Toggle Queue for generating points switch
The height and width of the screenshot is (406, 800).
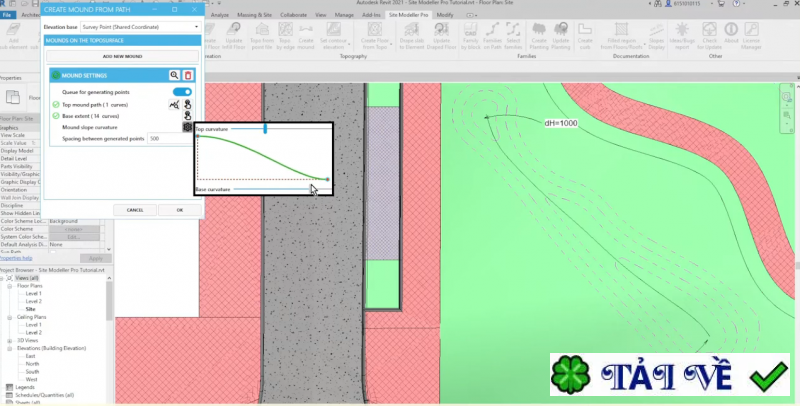coord(181,91)
